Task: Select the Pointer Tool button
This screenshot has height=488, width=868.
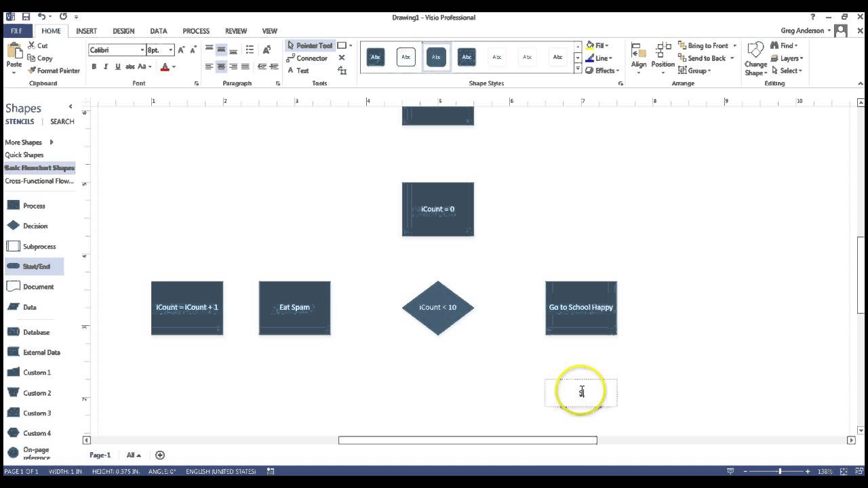Action: click(x=310, y=45)
